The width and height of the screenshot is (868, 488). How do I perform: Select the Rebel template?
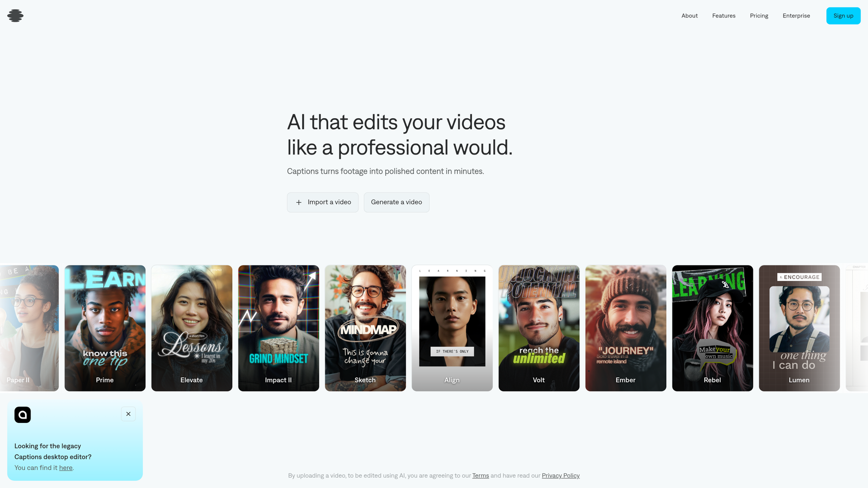[712, 328]
